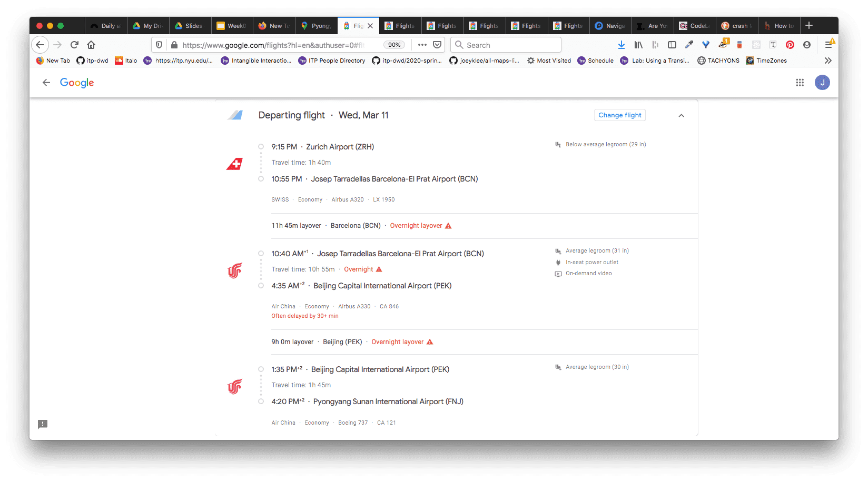Screen dimensions: 868x482
Task: Collapse the departing flight details
Action: coord(681,116)
